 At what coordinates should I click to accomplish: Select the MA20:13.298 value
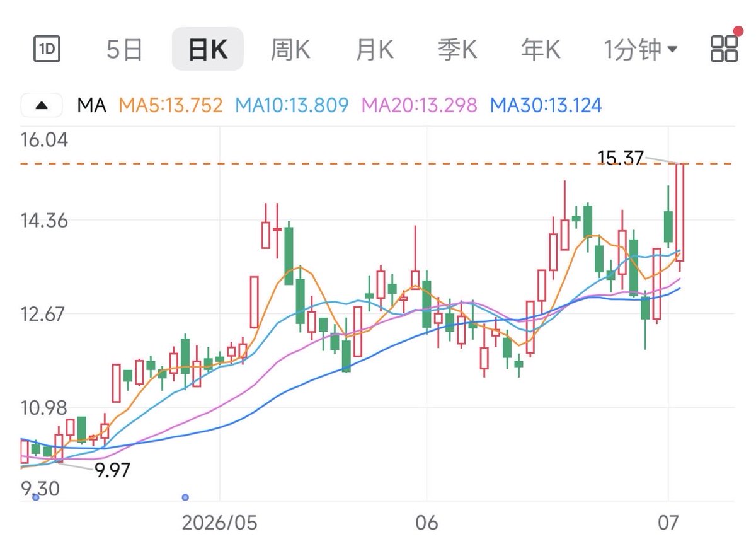tap(419, 105)
